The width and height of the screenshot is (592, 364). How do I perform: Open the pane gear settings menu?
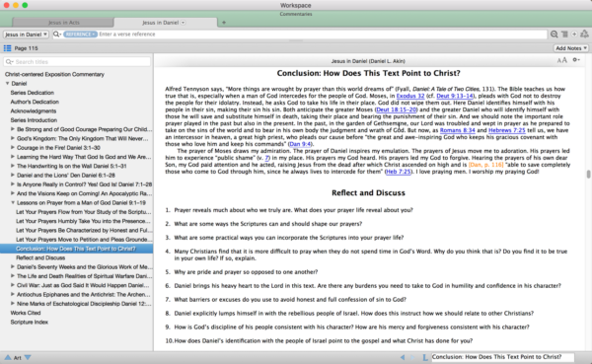pyautogui.click(x=576, y=59)
